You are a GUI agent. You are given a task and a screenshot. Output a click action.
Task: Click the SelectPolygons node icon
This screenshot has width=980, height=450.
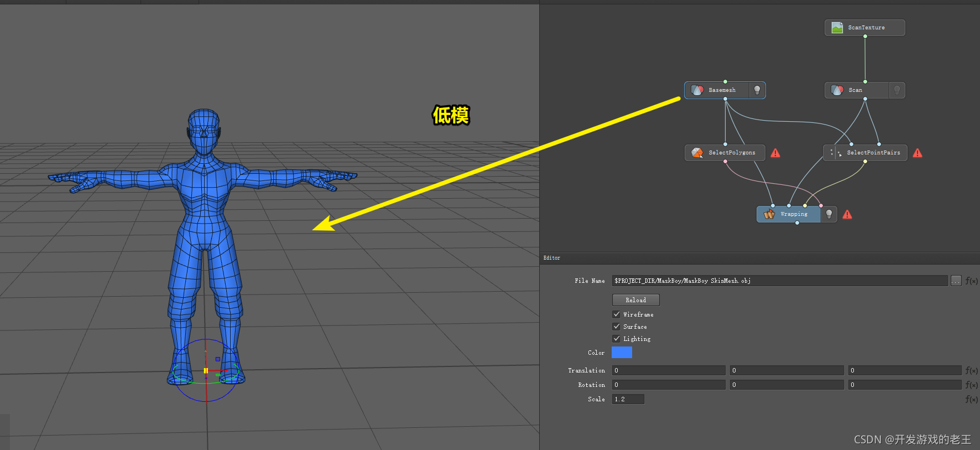click(x=697, y=153)
